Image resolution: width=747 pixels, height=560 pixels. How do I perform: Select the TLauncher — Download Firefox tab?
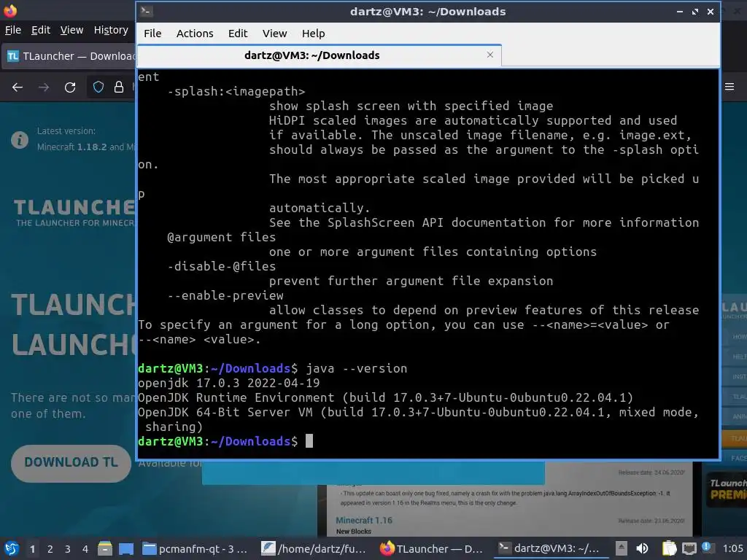[70, 56]
